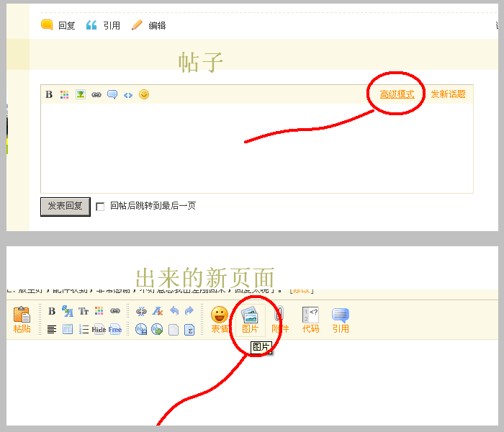The height and width of the screenshot is (432, 504).
Task: Click the undo arrow in advanced editor
Action: (174, 311)
